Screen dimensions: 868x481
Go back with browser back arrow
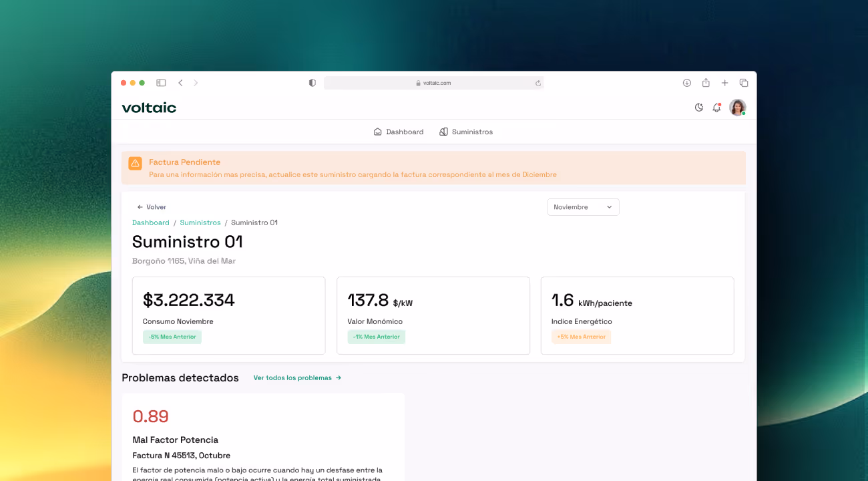[x=180, y=83]
